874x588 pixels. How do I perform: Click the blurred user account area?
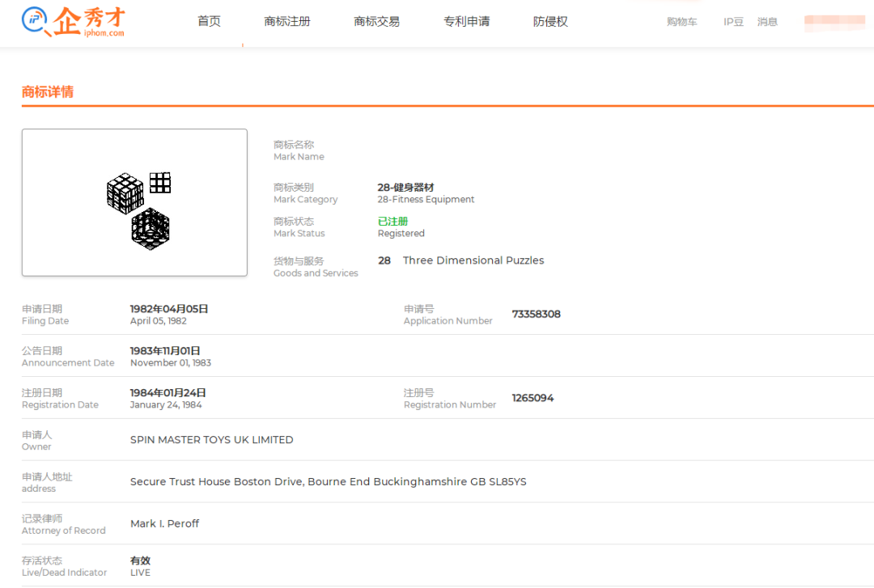(x=834, y=23)
